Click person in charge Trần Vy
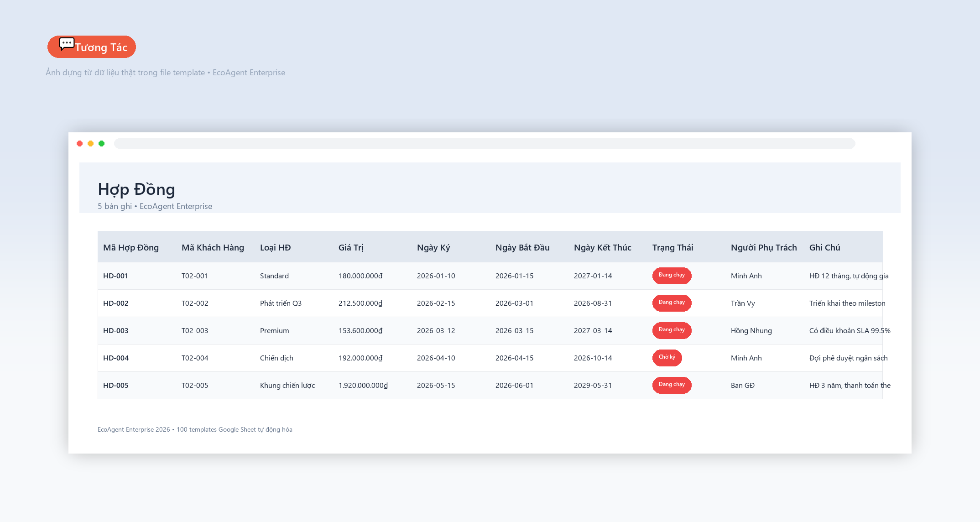The image size is (980, 522). [x=743, y=303]
